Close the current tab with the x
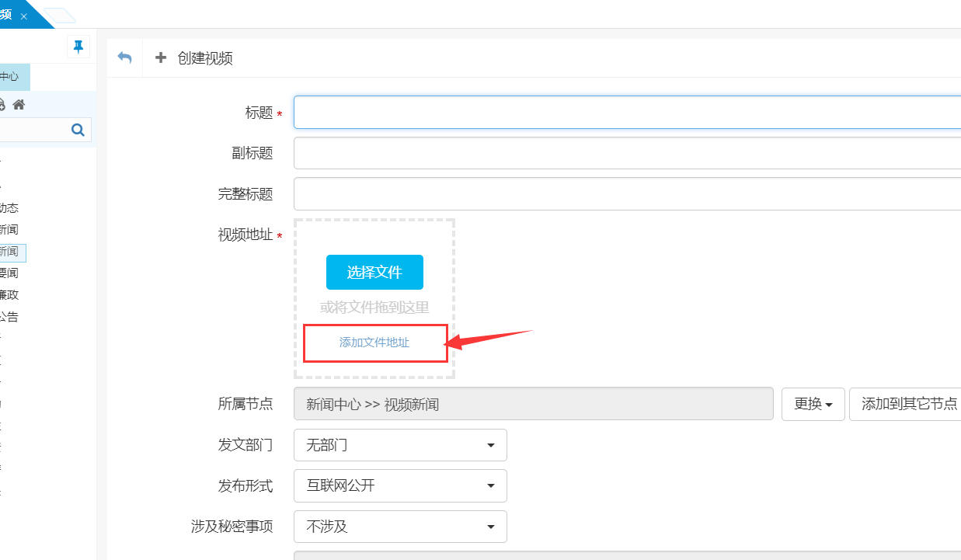Viewport: 961px width, 560px height. click(x=24, y=16)
